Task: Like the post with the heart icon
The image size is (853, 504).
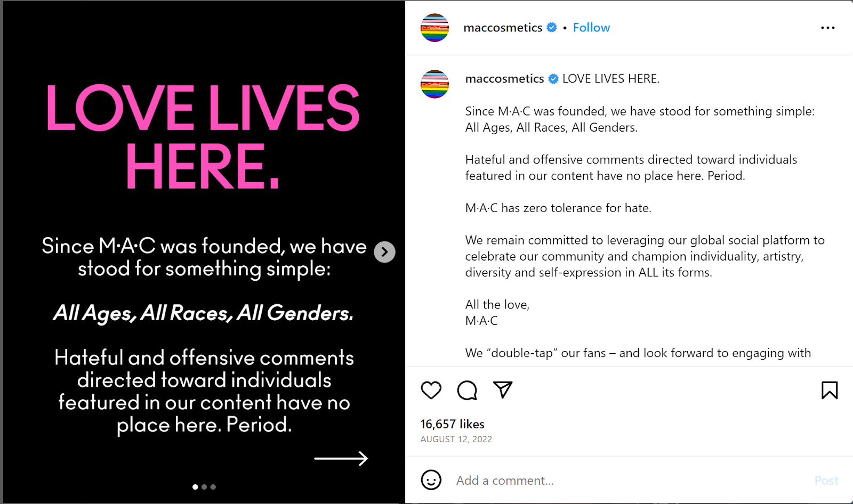Action: point(431,391)
